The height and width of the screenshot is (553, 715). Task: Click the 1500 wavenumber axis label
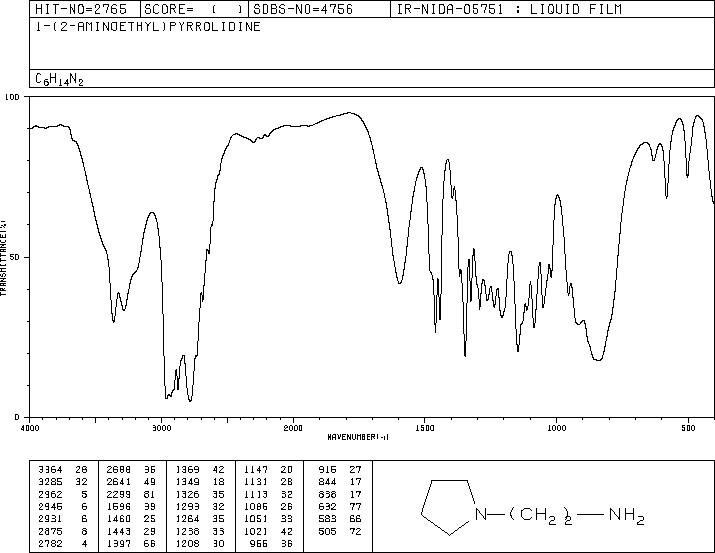coord(425,428)
